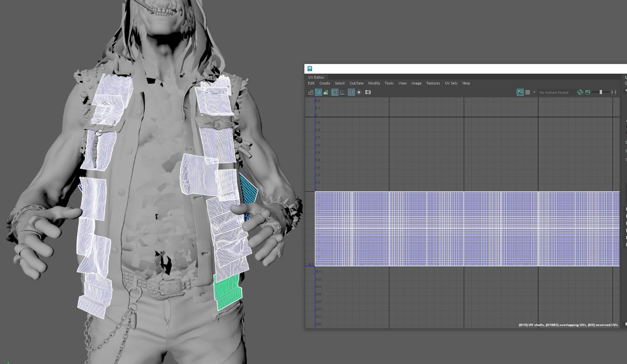The height and width of the screenshot is (364, 627).
Task: Click the shell borders icon
Action: point(335,92)
